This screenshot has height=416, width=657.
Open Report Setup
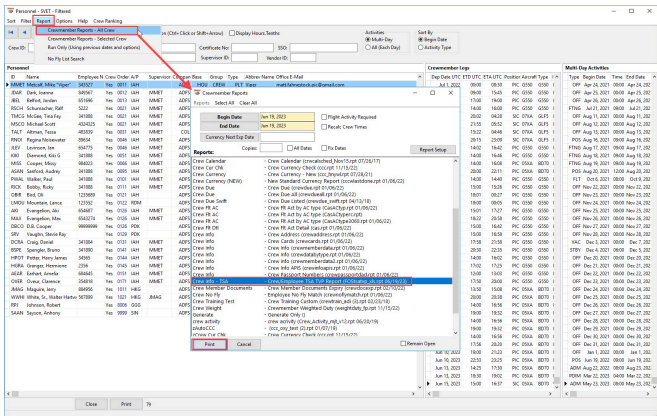pos(433,150)
